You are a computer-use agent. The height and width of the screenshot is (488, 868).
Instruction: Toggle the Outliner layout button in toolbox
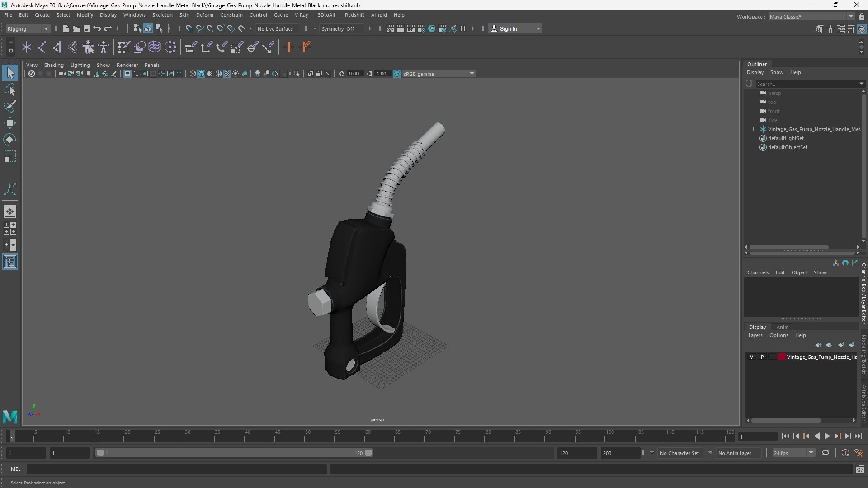pyautogui.click(x=10, y=262)
